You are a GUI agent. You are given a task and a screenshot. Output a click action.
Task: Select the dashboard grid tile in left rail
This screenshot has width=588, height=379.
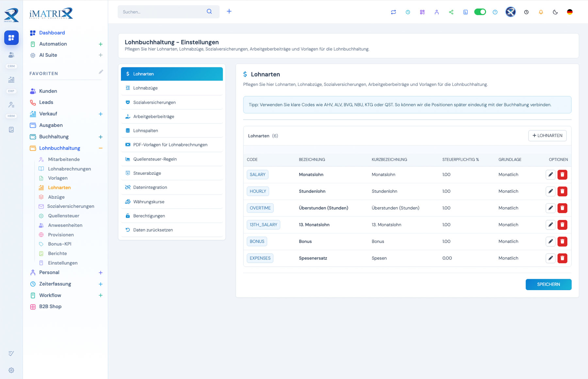click(11, 38)
